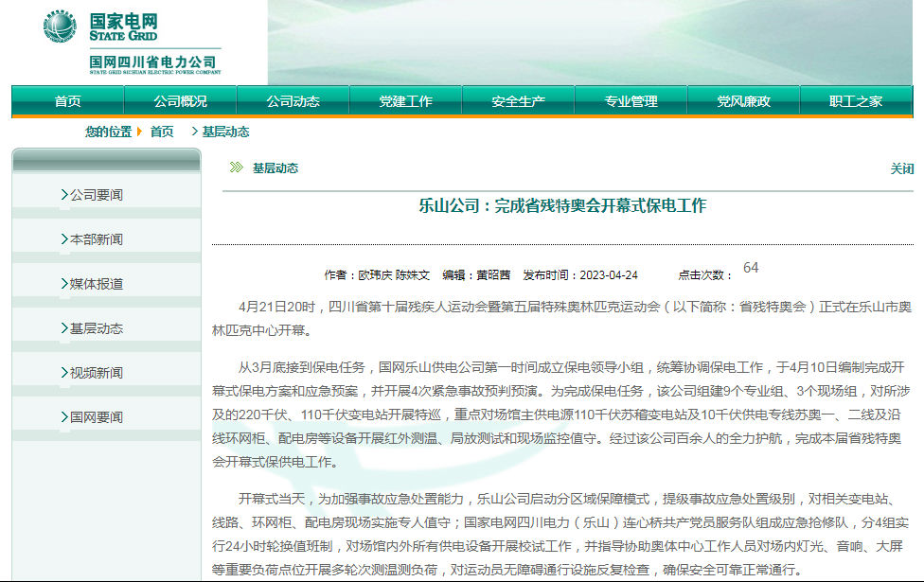Image resolution: width=924 pixels, height=582 pixels.
Task: Click the author text 欧玮庆 陈姝文
Action: click(x=394, y=275)
